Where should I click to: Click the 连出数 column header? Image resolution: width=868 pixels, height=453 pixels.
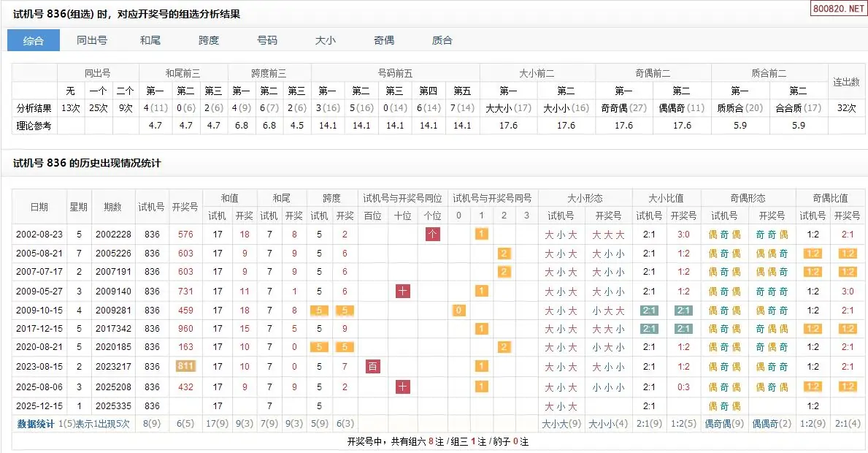tap(846, 82)
